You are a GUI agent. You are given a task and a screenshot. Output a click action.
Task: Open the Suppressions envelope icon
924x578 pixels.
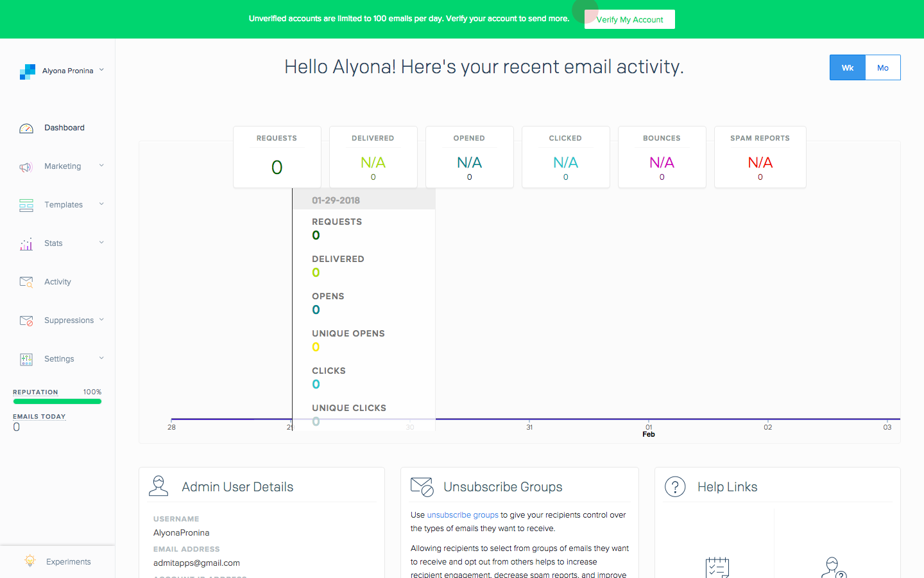26,320
